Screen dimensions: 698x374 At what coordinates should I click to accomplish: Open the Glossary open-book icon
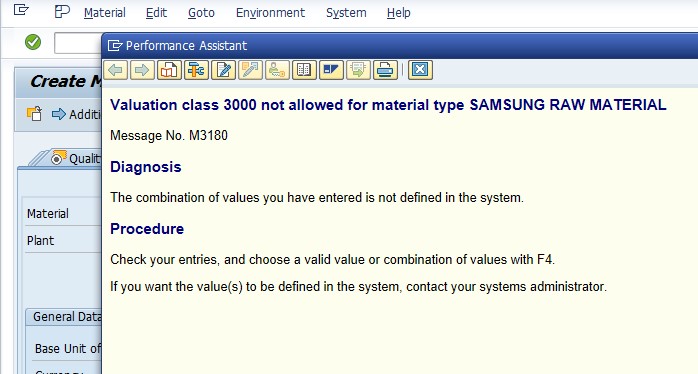click(304, 70)
